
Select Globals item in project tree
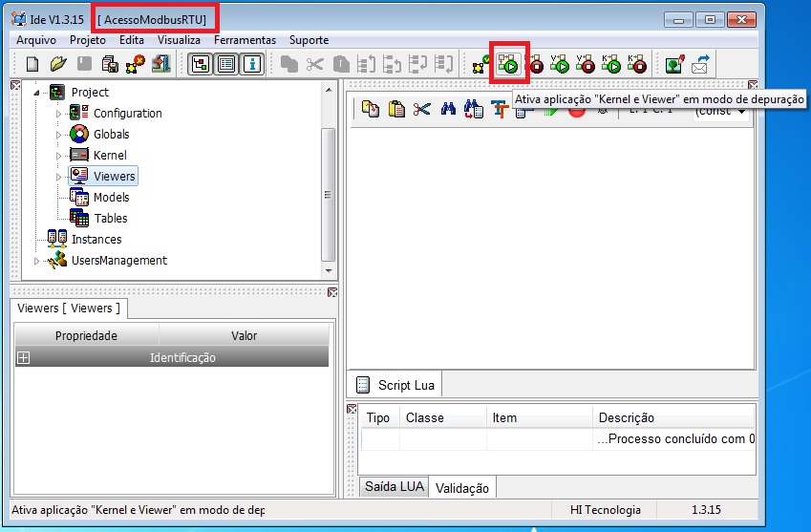(111, 135)
